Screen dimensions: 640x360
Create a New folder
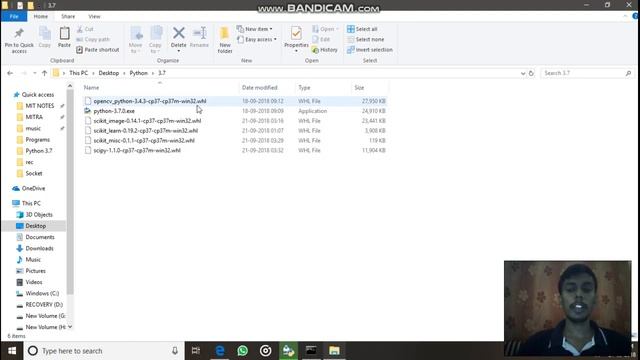point(225,40)
